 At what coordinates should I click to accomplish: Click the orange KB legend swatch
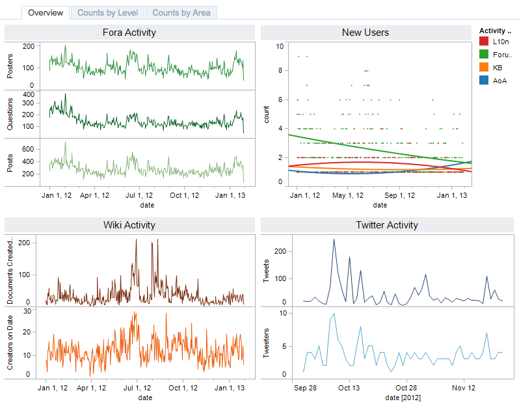pos(483,67)
